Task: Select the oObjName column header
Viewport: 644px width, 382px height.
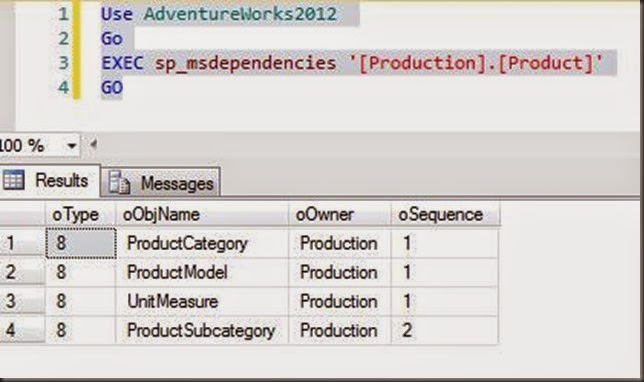Action: click(202, 214)
